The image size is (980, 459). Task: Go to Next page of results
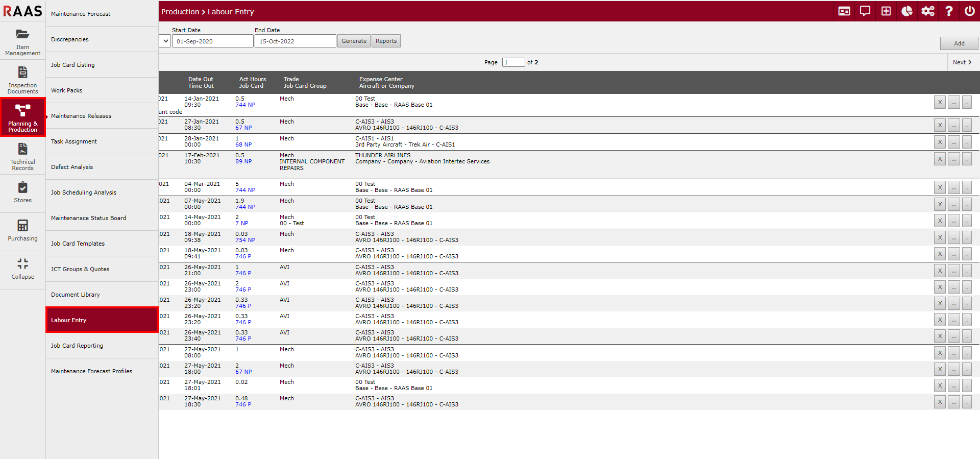pos(962,62)
